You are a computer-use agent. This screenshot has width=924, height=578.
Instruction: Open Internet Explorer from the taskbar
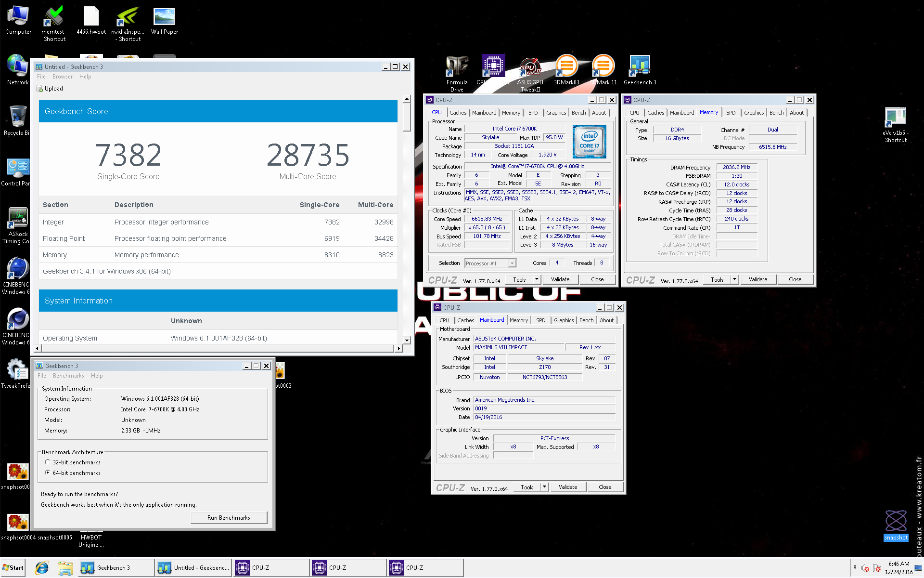coord(42,568)
